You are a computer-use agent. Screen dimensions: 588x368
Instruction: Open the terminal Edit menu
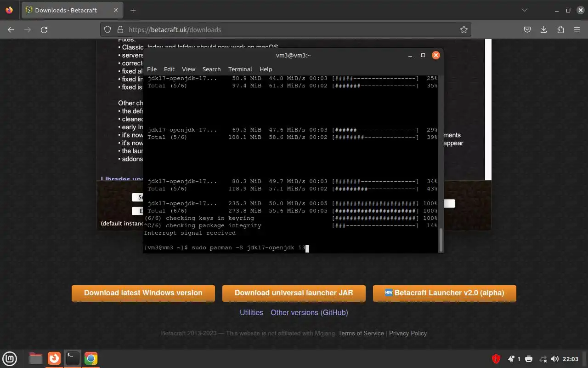[x=169, y=69]
